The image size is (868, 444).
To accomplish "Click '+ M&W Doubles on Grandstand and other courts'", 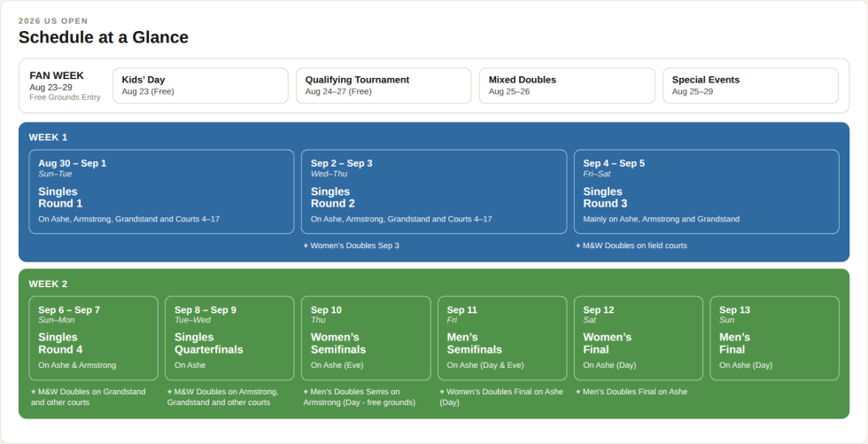I will point(88,397).
